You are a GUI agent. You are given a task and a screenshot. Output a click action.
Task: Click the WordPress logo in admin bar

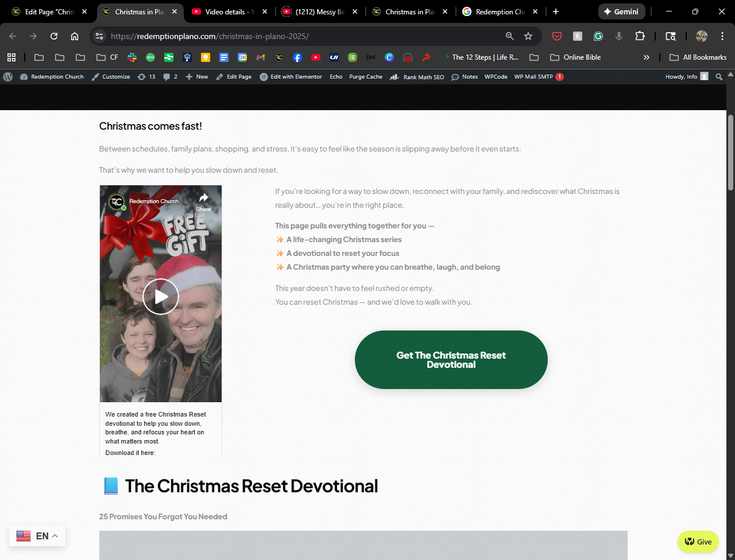[x=8, y=77]
